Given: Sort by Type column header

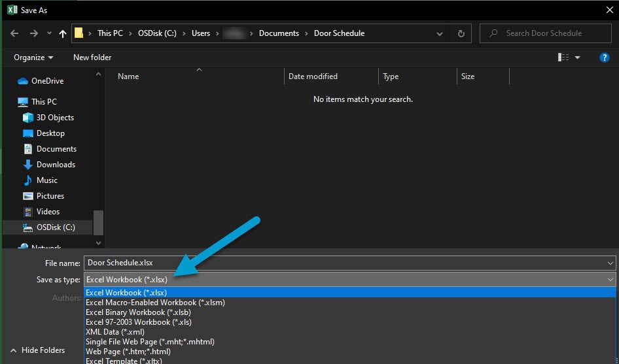Looking at the screenshot, I should point(391,76).
